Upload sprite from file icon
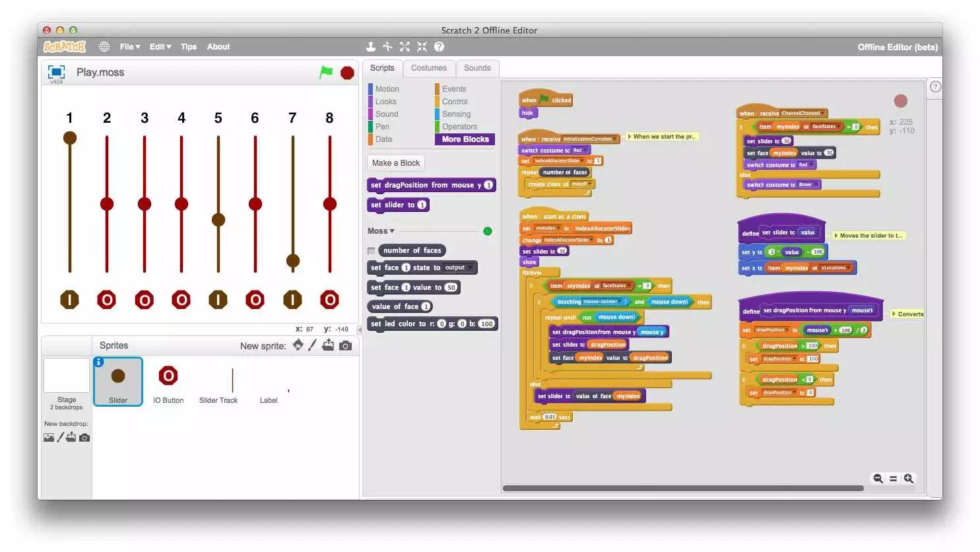The image size is (980, 552). (328, 345)
